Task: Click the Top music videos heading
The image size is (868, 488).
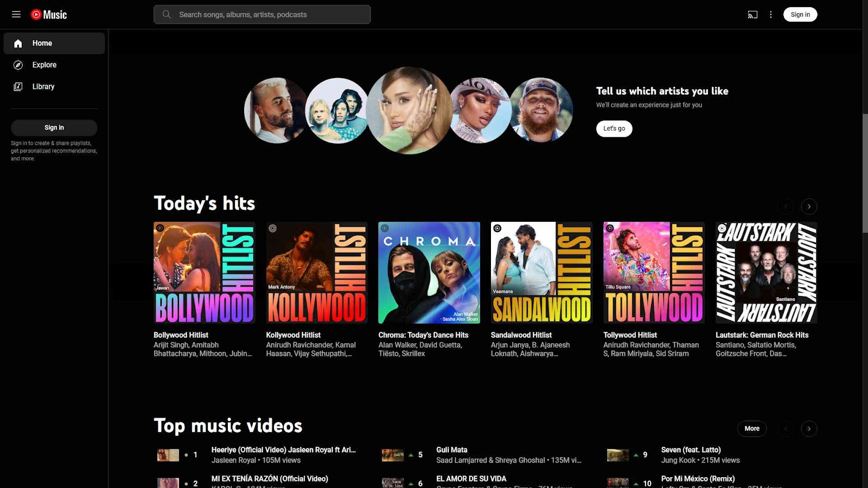Action: tap(228, 426)
